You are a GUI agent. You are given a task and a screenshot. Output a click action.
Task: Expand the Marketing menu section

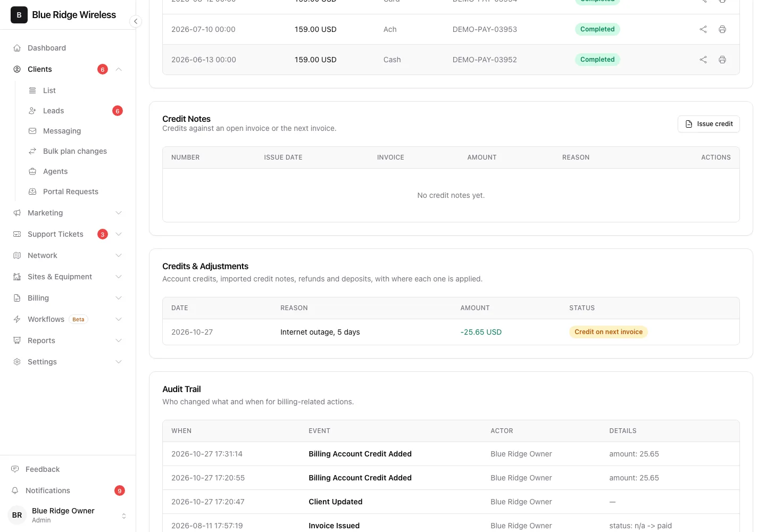click(x=119, y=213)
